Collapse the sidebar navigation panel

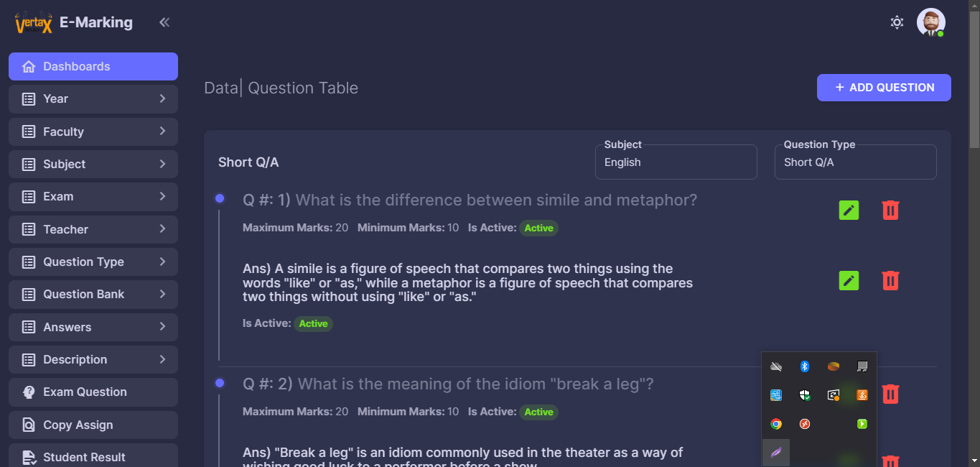(164, 22)
